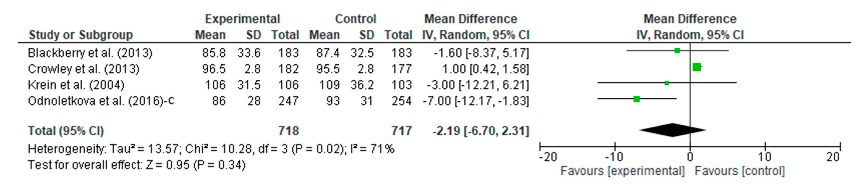Screen dimensions: 868x191
Task: Click the green square marker for Crowley study
Action: (x=696, y=67)
